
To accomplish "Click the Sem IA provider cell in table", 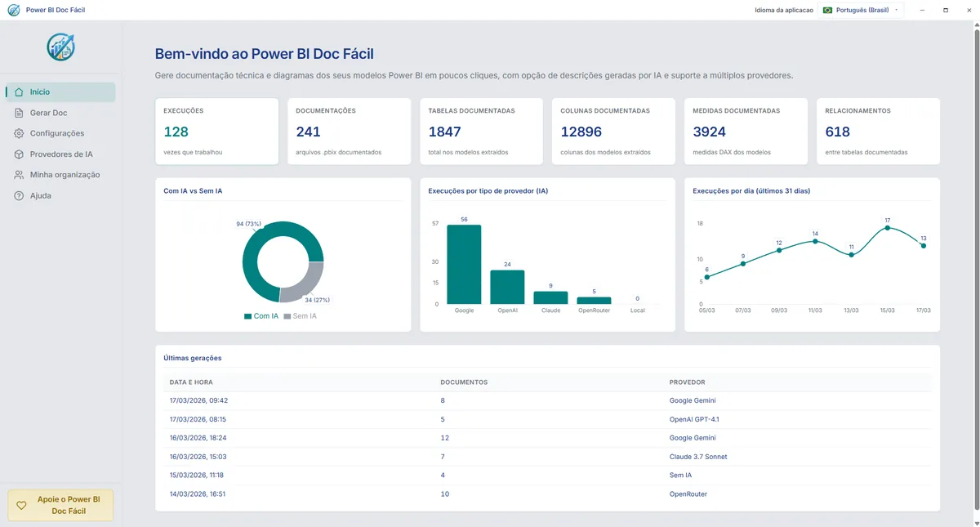I will point(679,476).
